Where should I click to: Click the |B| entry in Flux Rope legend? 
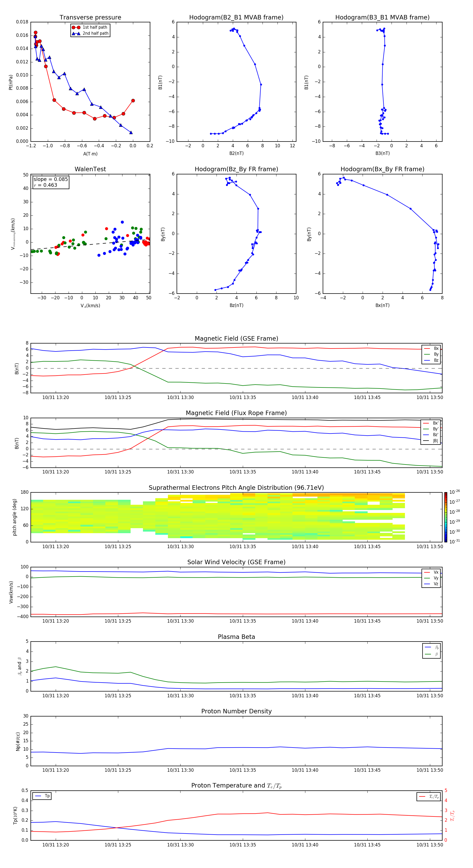(431, 441)
